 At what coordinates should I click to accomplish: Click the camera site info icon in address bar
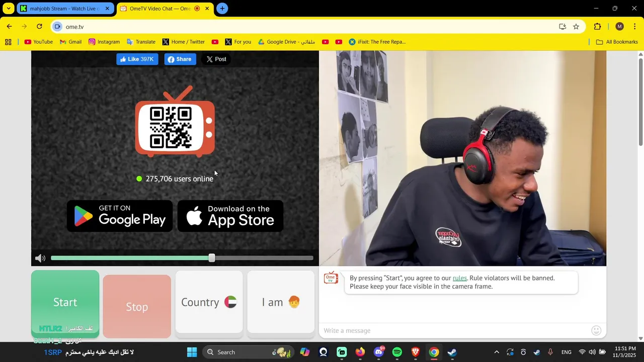click(57, 27)
